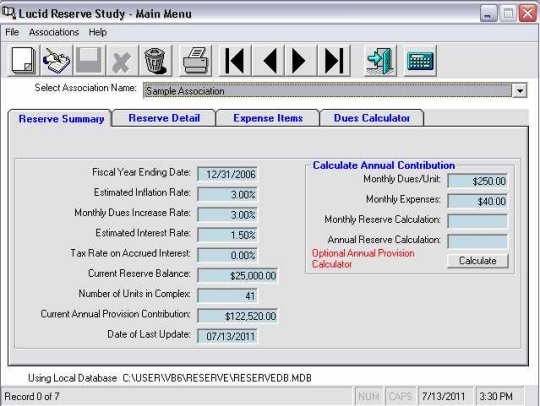
Task: Go to the first record arrow
Action: pos(235,61)
